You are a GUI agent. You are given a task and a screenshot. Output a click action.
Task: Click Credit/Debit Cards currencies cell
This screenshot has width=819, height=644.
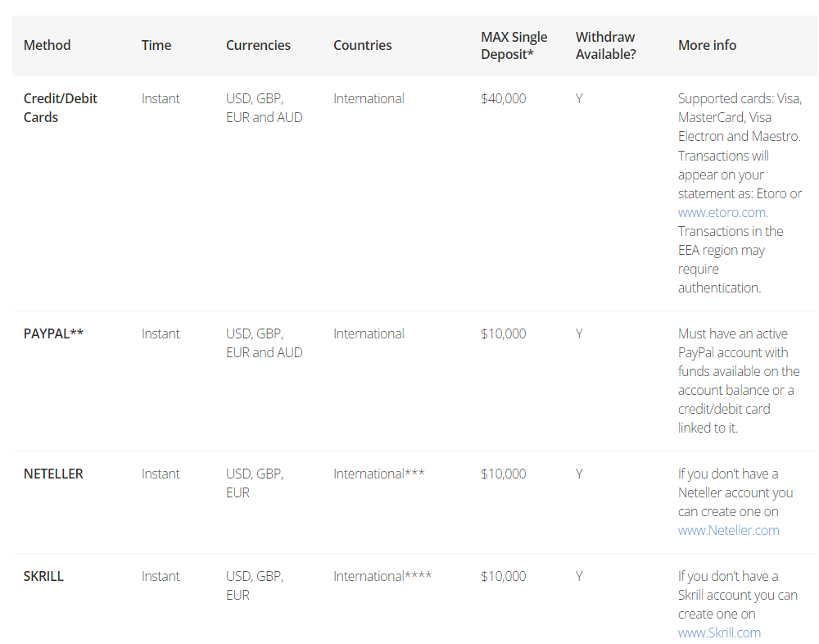click(265, 107)
